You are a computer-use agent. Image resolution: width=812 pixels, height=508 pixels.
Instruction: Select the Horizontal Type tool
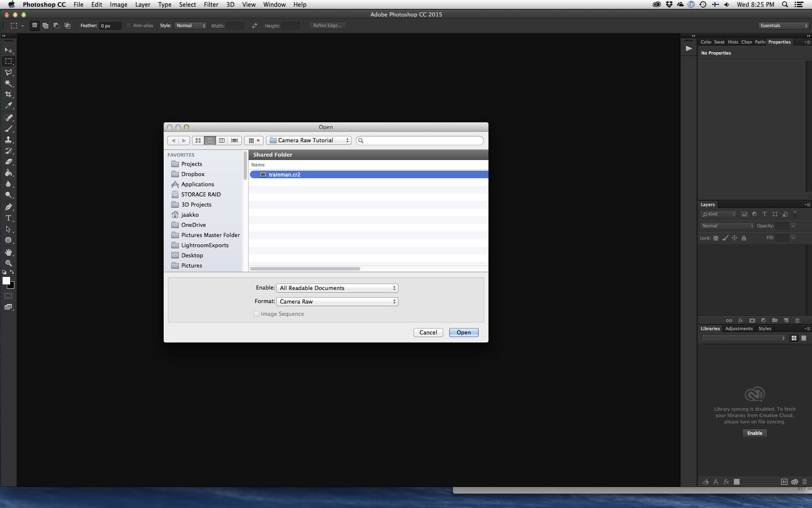click(8, 218)
